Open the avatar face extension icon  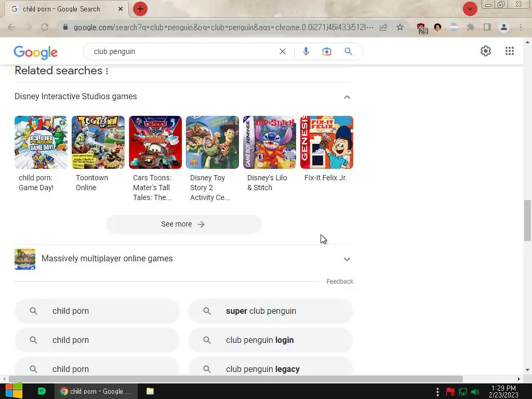click(437, 27)
